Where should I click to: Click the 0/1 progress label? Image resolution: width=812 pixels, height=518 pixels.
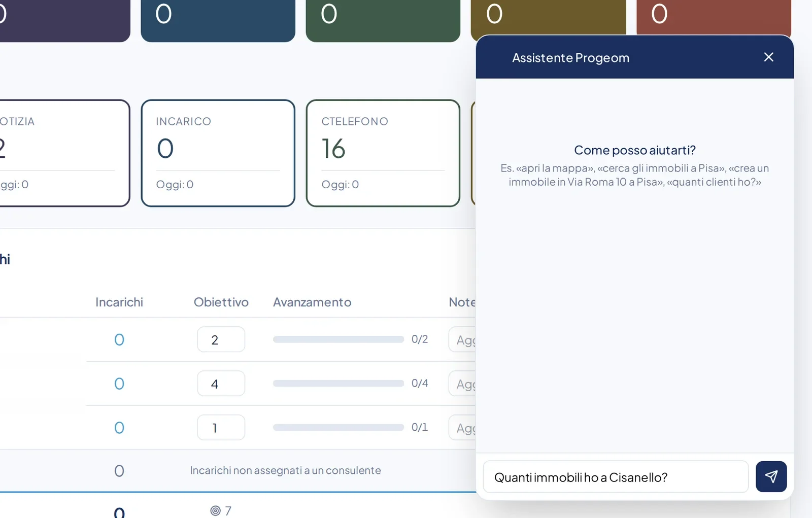(x=420, y=427)
